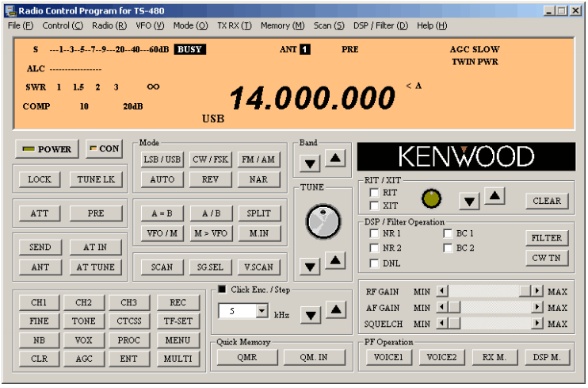This screenshot has width=588, height=388.
Task: Click the LOCK button
Action: point(40,179)
